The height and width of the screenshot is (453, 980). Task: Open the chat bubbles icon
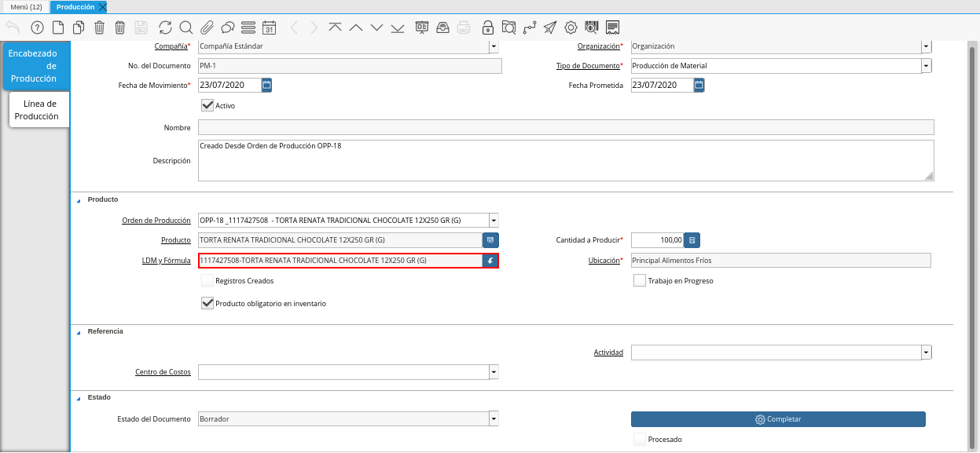[228, 27]
